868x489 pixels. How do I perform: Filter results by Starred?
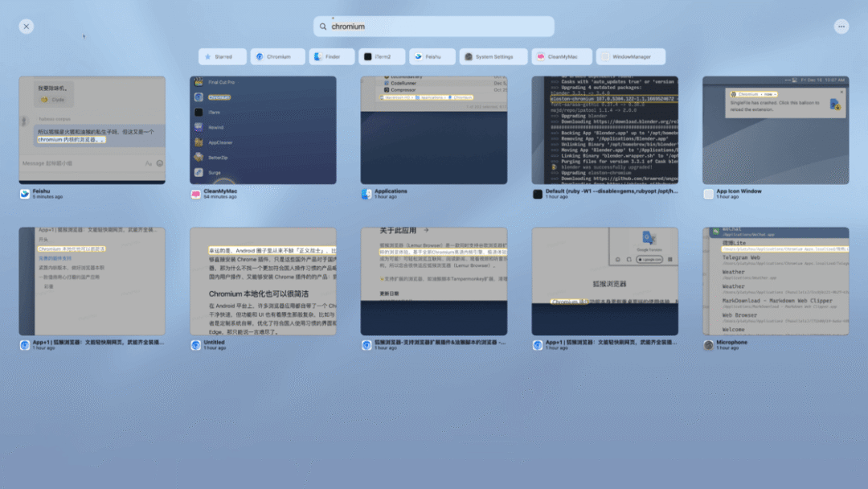tap(223, 56)
